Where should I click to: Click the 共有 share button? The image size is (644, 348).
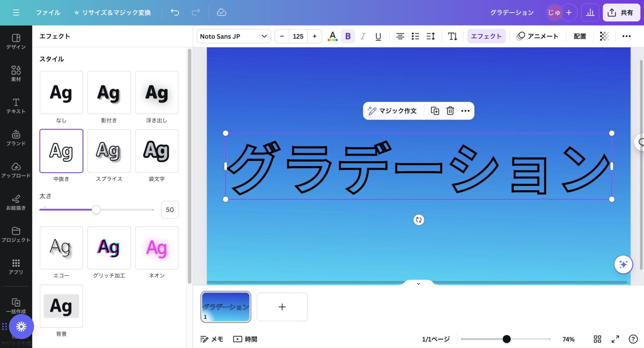[621, 13]
